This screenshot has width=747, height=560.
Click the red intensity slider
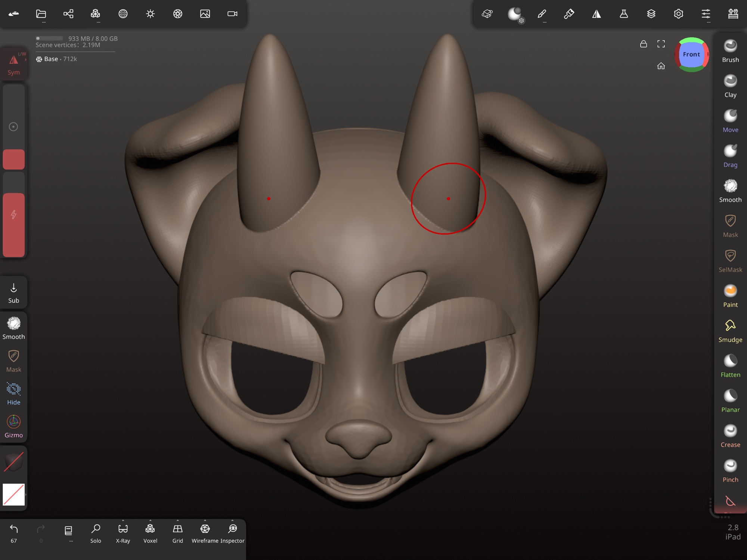tap(14, 224)
